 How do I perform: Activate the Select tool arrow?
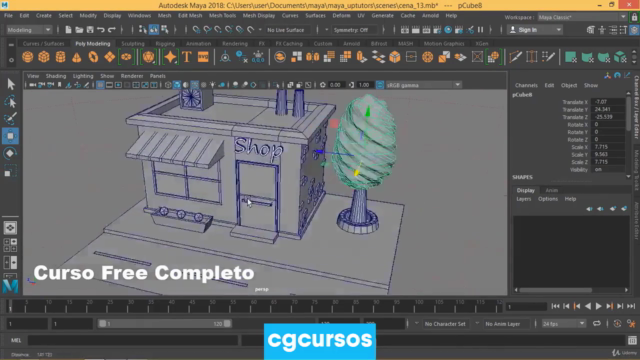[11, 84]
